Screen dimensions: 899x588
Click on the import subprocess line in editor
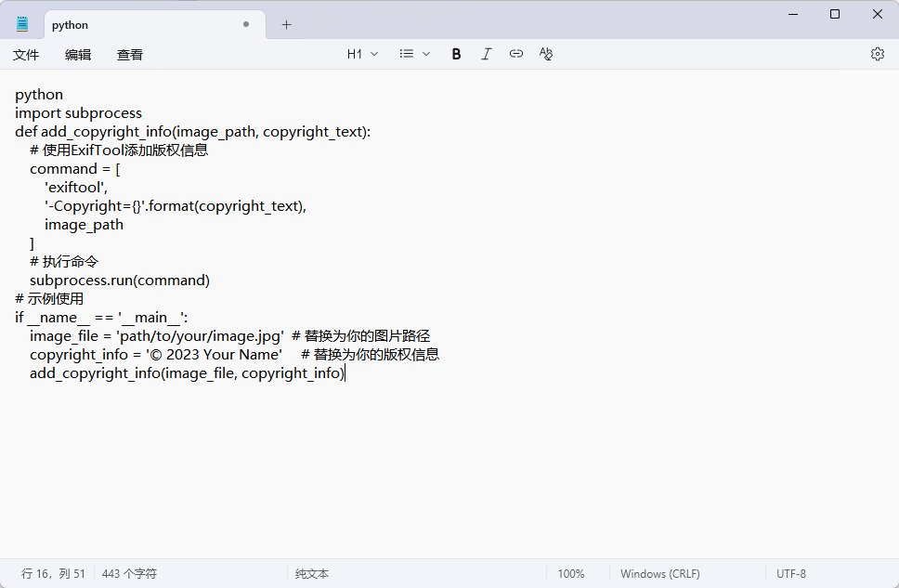click(x=78, y=113)
